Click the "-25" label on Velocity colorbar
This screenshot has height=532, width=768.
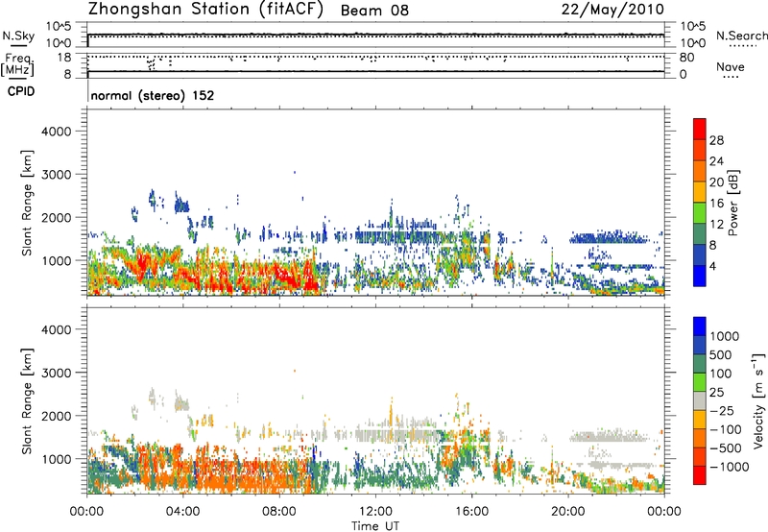pos(722,411)
